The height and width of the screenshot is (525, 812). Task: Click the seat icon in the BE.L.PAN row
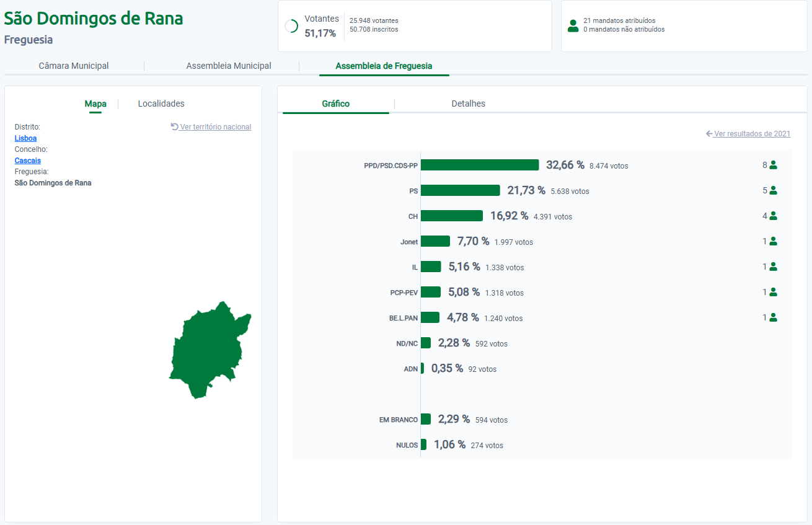click(x=773, y=318)
